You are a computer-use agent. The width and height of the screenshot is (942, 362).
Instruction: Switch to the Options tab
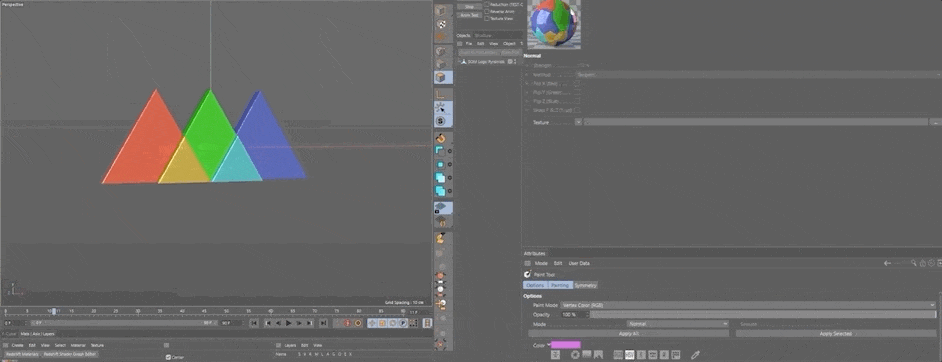click(535, 285)
